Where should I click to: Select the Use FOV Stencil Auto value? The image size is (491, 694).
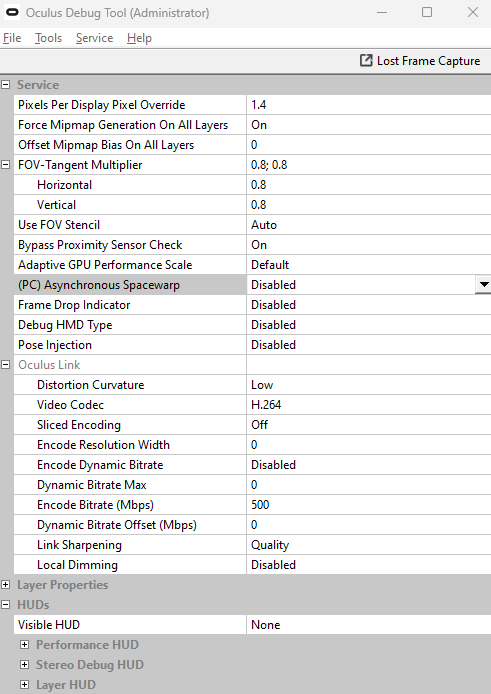(369, 225)
